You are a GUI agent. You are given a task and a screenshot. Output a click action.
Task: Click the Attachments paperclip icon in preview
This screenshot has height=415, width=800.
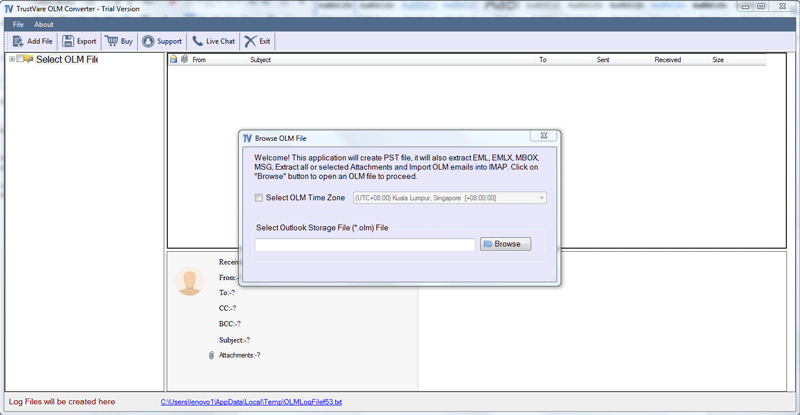pos(211,355)
